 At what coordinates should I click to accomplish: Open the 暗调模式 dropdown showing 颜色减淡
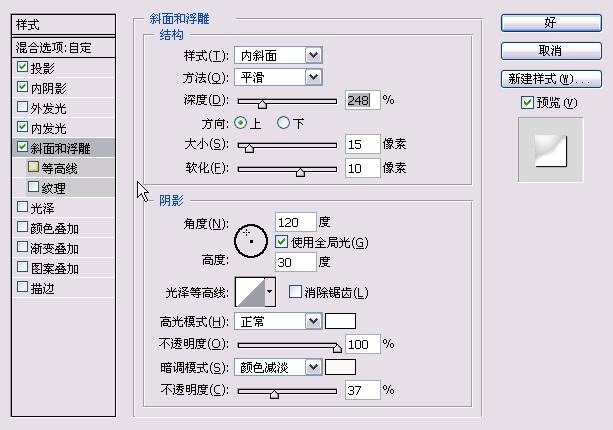pyautogui.click(x=278, y=367)
